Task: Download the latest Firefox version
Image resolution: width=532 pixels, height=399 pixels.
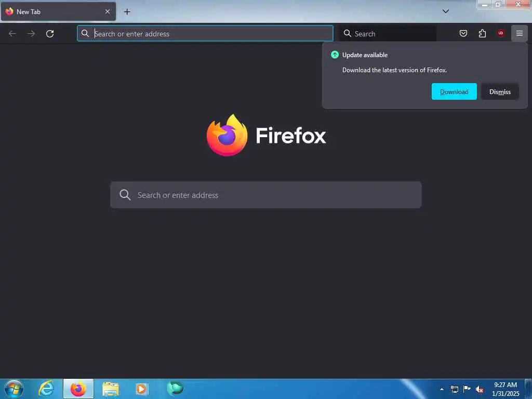Action: tap(454, 91)
